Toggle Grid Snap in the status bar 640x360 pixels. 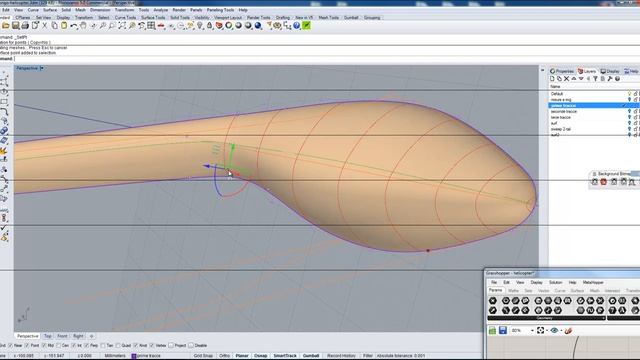pyautogui.click(x=203, y=356)
